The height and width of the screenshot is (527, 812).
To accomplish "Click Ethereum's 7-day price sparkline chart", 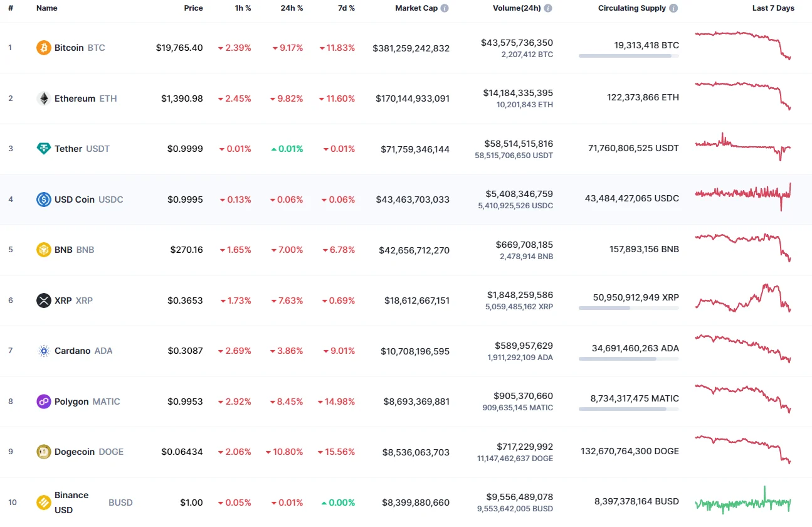I will [743, 97].
